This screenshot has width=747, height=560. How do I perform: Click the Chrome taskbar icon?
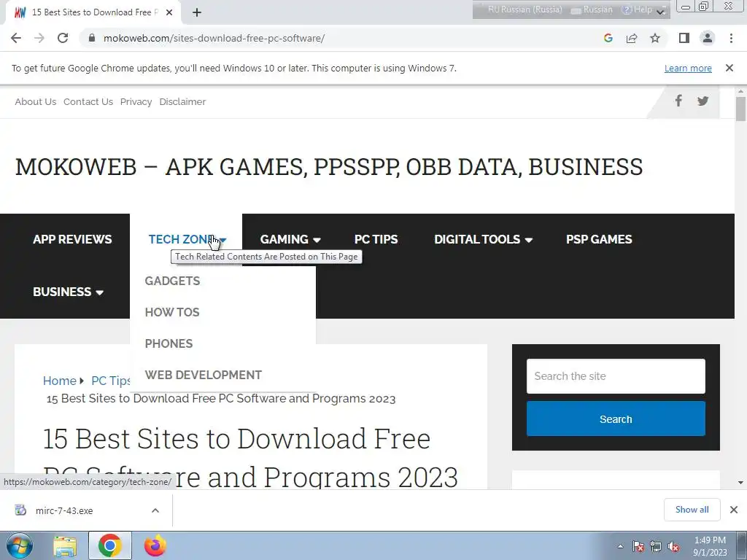click(110, 545)
